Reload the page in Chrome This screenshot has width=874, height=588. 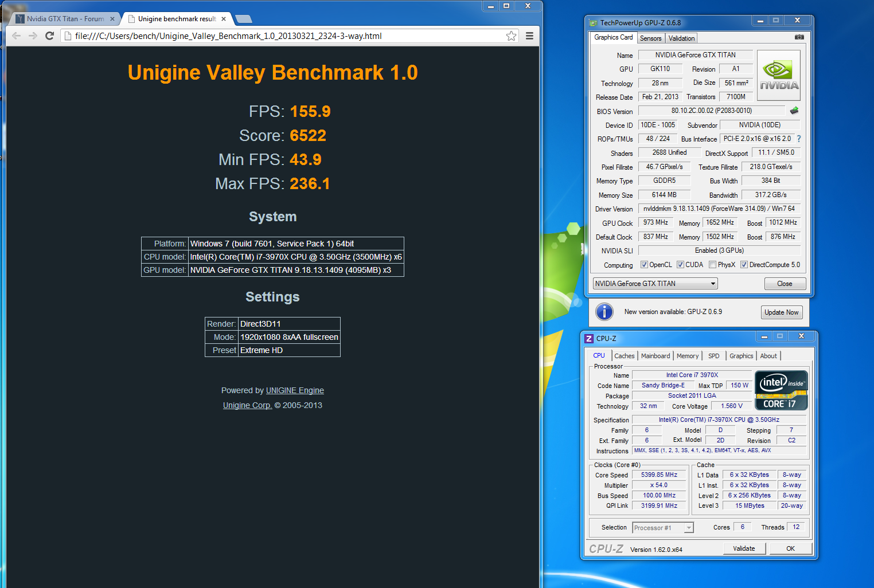point(49,36)
